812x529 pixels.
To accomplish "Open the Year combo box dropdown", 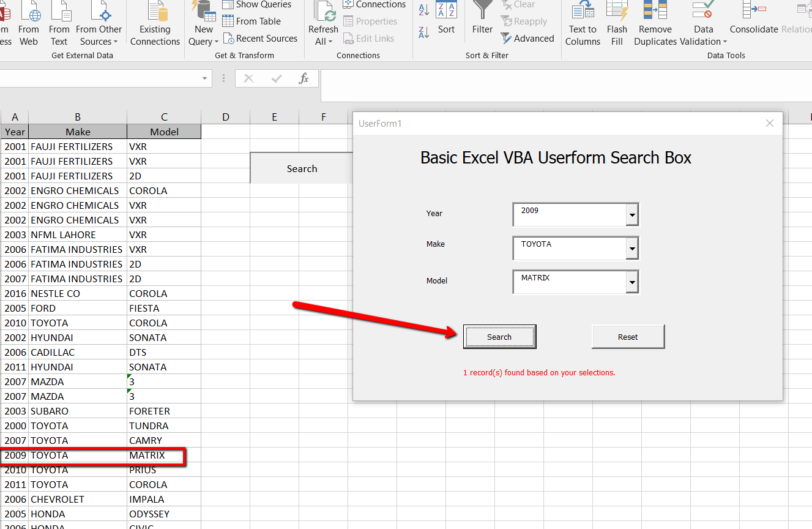I will click(632, 214).
